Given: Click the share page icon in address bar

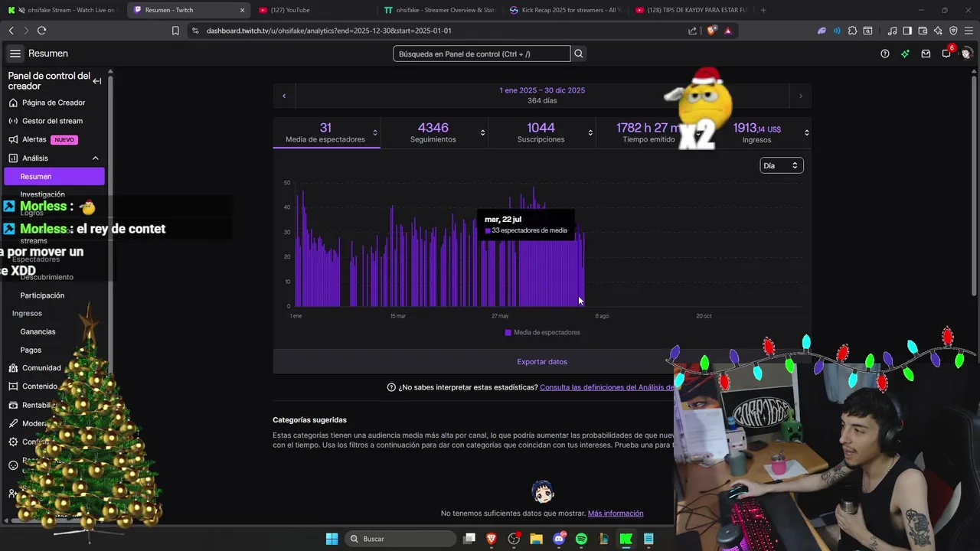Looking at the screenshot, I should [693, 31].
